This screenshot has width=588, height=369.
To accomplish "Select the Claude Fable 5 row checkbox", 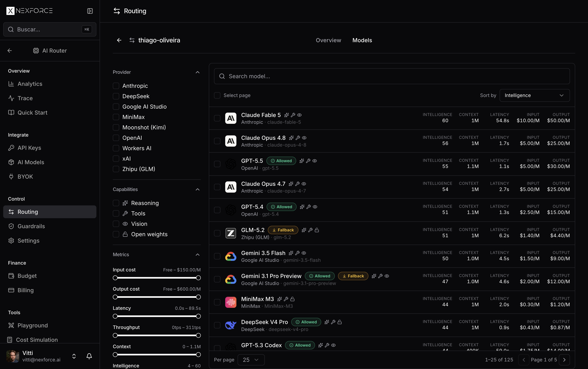I will coord(217,118).
